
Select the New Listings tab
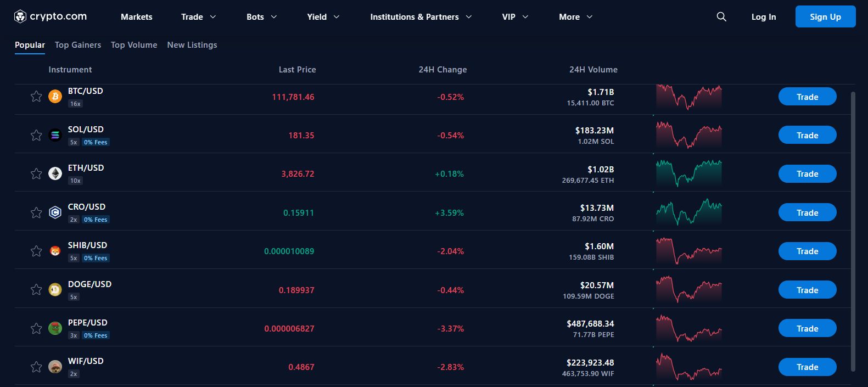[192, 45]
